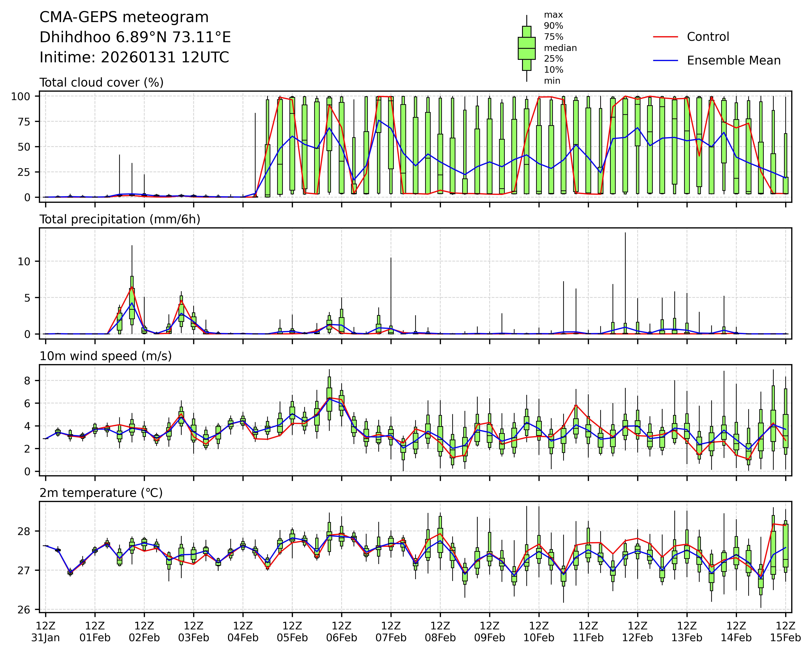Click the 100 tick on cloud cover axis

(20, 96)
